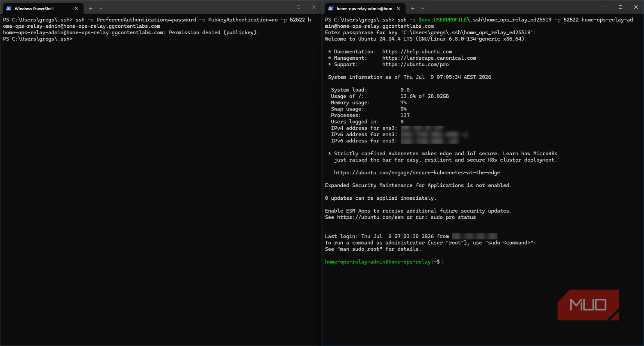Image resolution: width=644 pixels, height=346 pixels.
Task: Select the Windows PowerShell tab in left window
Action: tap(42, 8)
